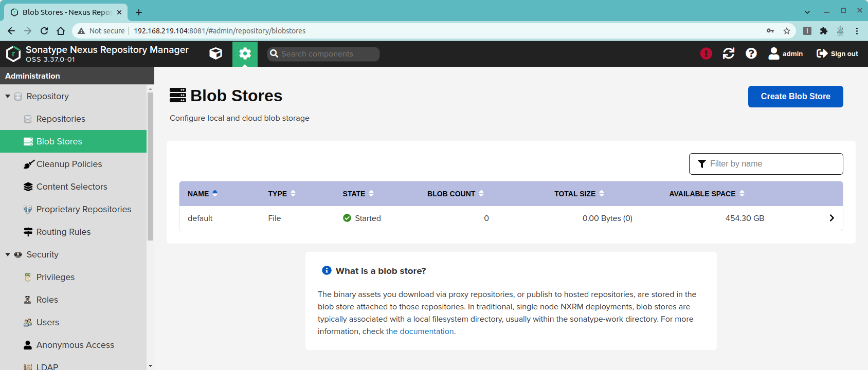Open the Browse server contents cube icon

point(216,53)
